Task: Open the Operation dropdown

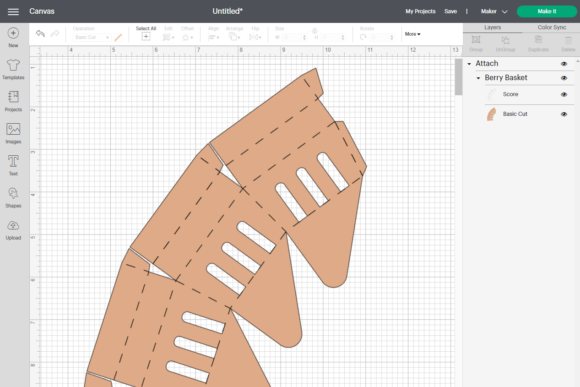Action: (91, 37)
